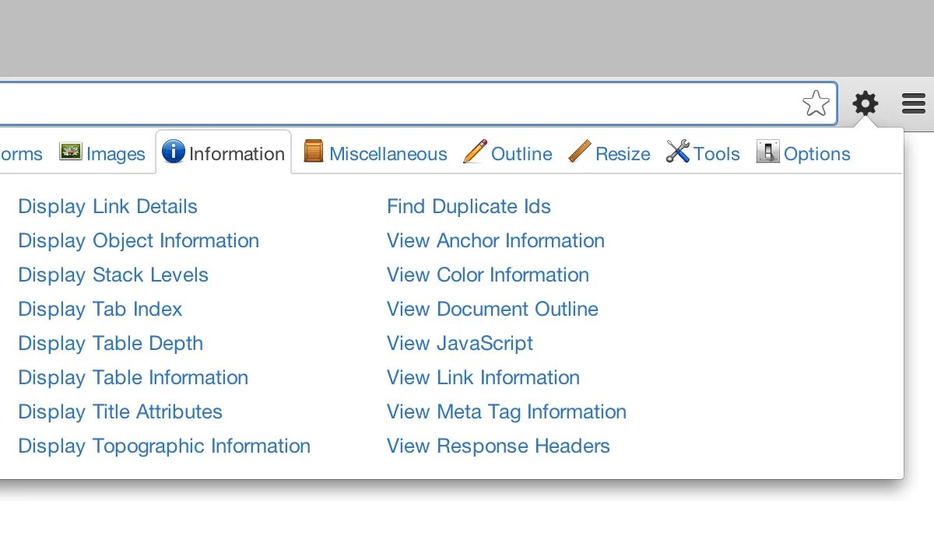Click View Meta Tag Information
This screenshot has width=934, height=560.
(506, 411)
